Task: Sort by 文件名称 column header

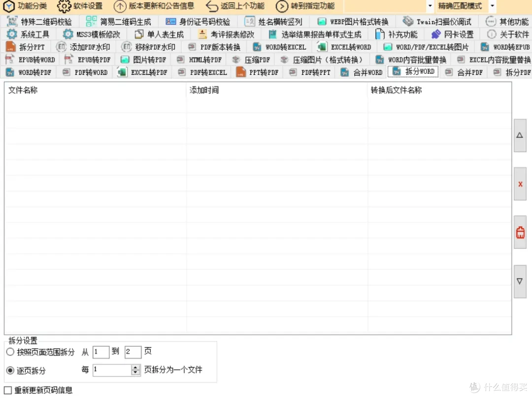Action: [95, 90]
